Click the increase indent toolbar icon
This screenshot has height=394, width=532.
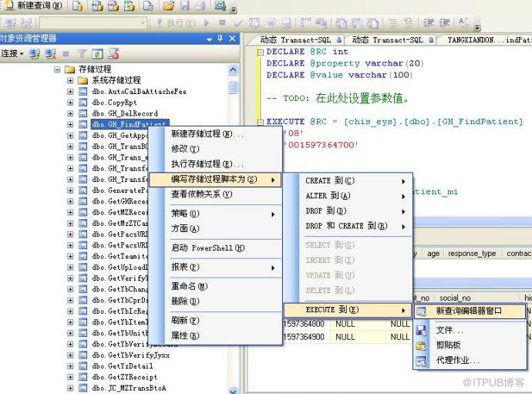pyautogui.click(x=444, y=23)
